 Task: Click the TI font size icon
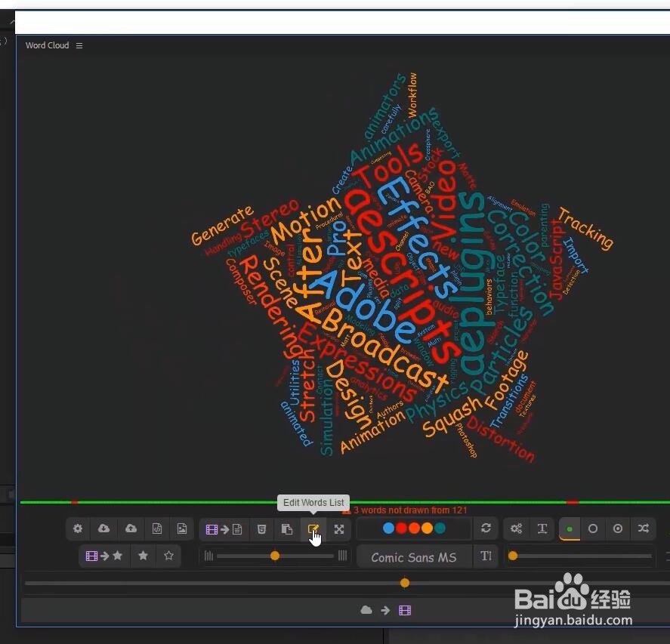click(x=486, y=556)
